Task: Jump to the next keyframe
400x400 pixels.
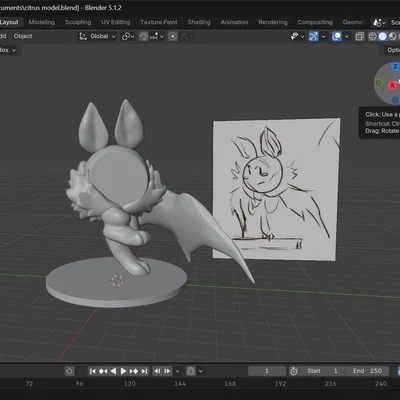Action: point(134,371)
